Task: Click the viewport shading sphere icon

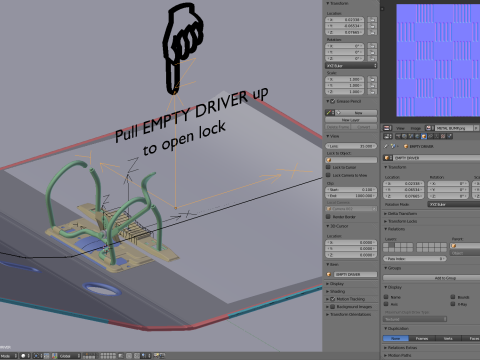Action: 23,356
